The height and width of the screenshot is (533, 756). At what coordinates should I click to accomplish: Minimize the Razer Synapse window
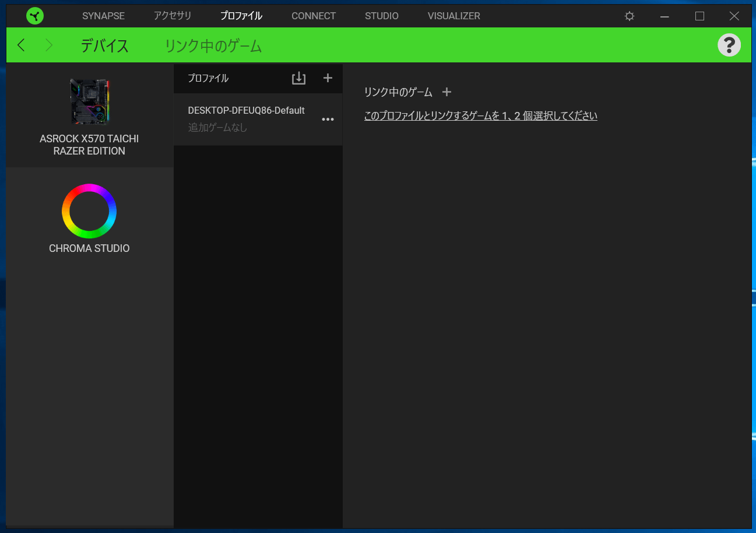[x=664, y=16]
